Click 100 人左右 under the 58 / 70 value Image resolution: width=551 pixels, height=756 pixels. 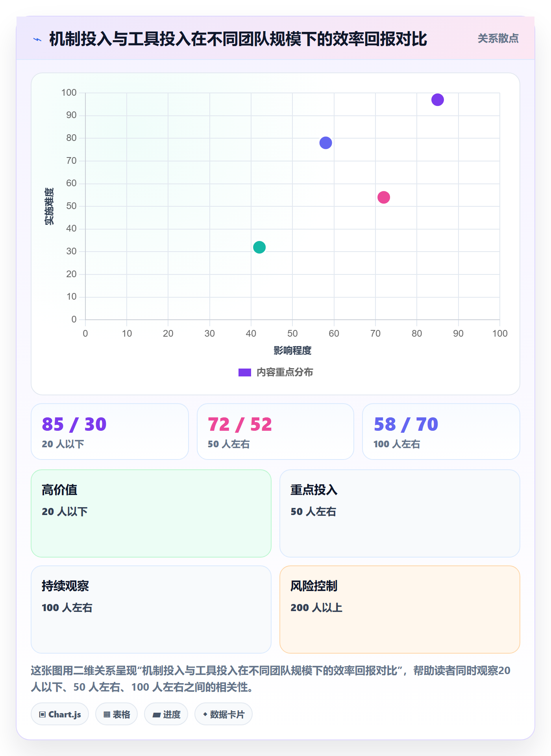coord(397,444)
